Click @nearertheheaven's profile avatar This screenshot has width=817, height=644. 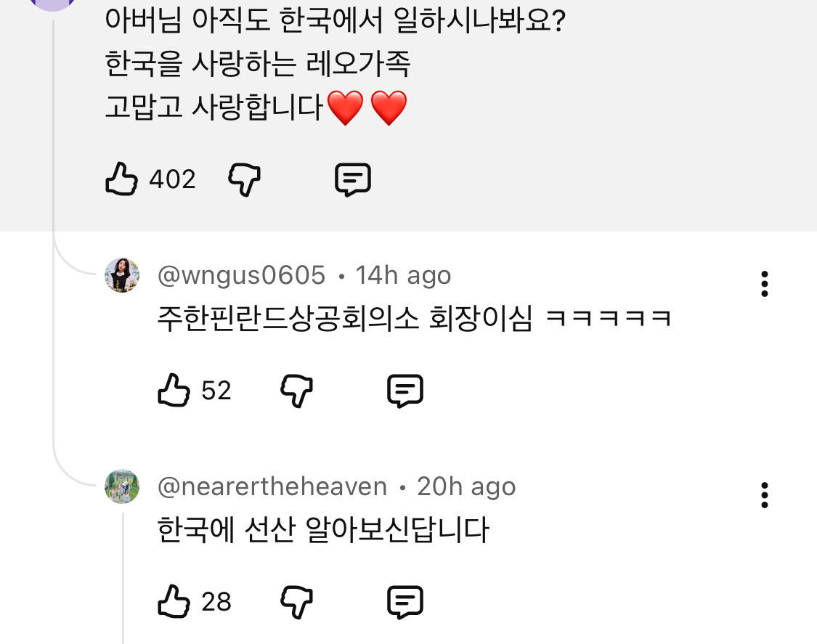(x=122, y=486)
